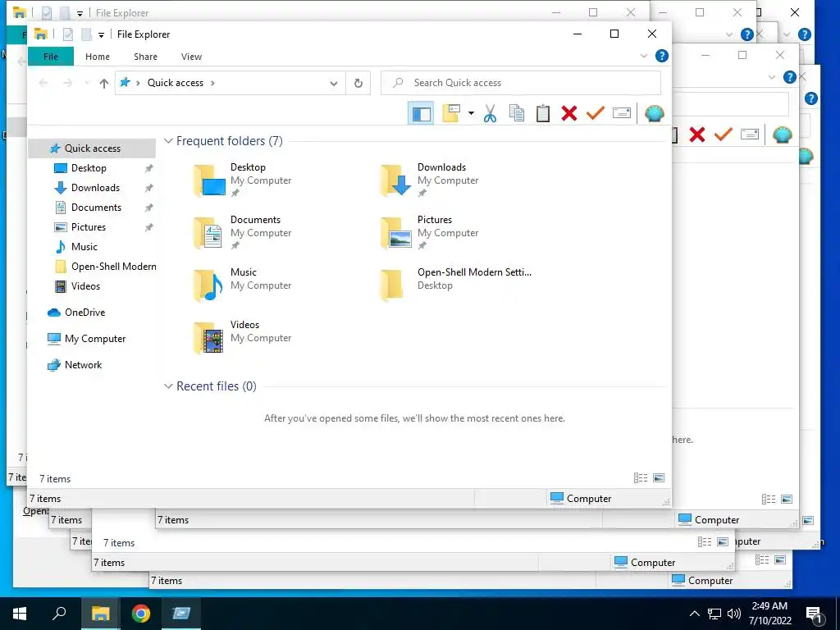
Task: Click the Forward navigation arrow
Action: coord(67,83)
